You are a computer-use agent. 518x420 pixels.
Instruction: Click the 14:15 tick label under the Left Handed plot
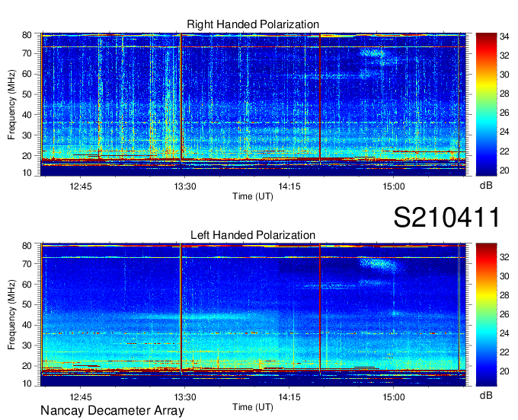coord(289,397)
